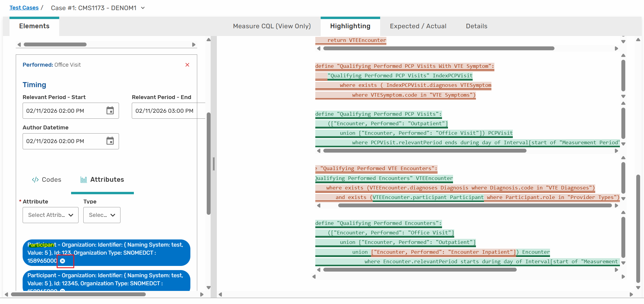Image resolution: width=644 pixels, height=304 pixels.
Task: Expand the Select Attribute dropdown
Action: (x=51, y=215)
